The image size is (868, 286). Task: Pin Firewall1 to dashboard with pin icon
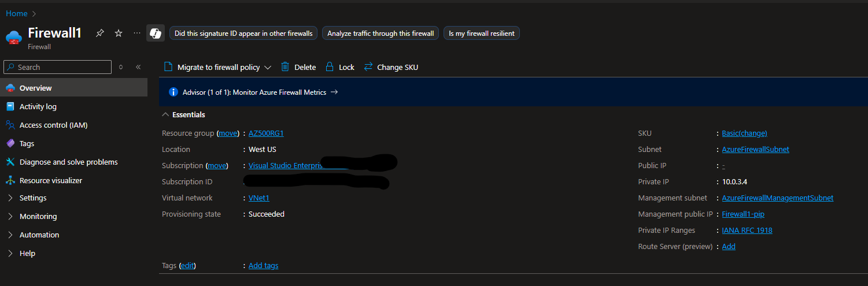[x=99, y=34]
